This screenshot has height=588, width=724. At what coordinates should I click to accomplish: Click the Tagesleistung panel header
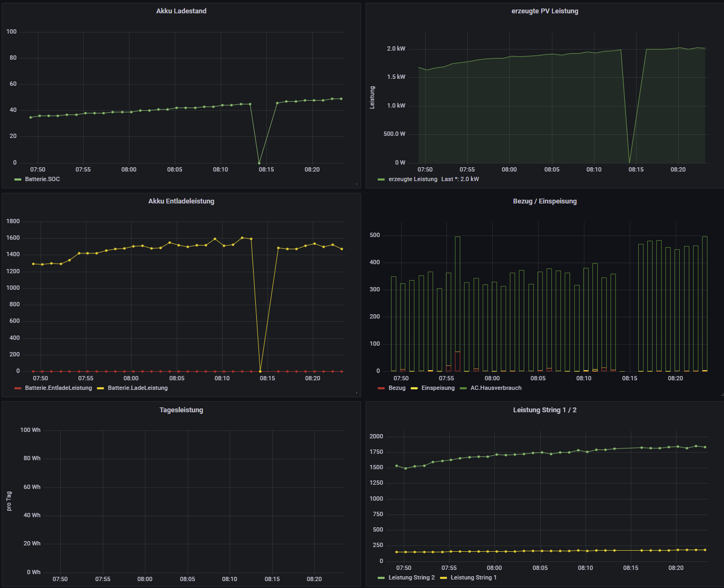tap(181, 410)
